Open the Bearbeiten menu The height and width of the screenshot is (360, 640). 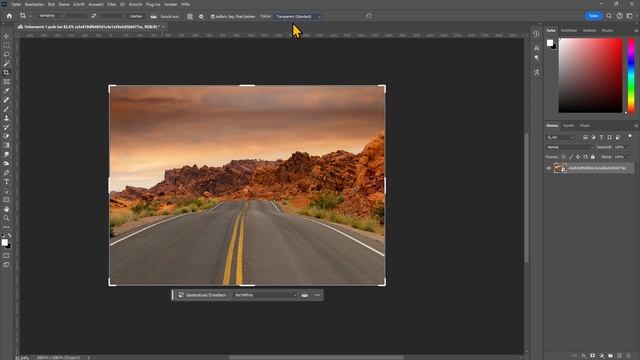click(34, 4)
